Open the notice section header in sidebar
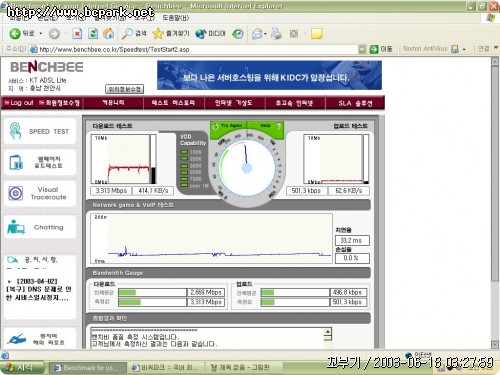 pyautogui.click(x=33, y=260)
